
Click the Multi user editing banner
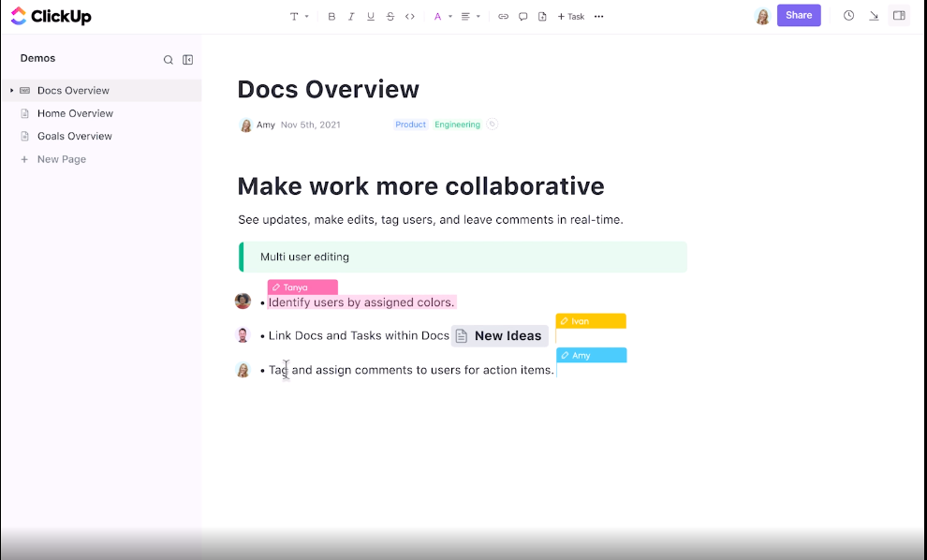463,257
